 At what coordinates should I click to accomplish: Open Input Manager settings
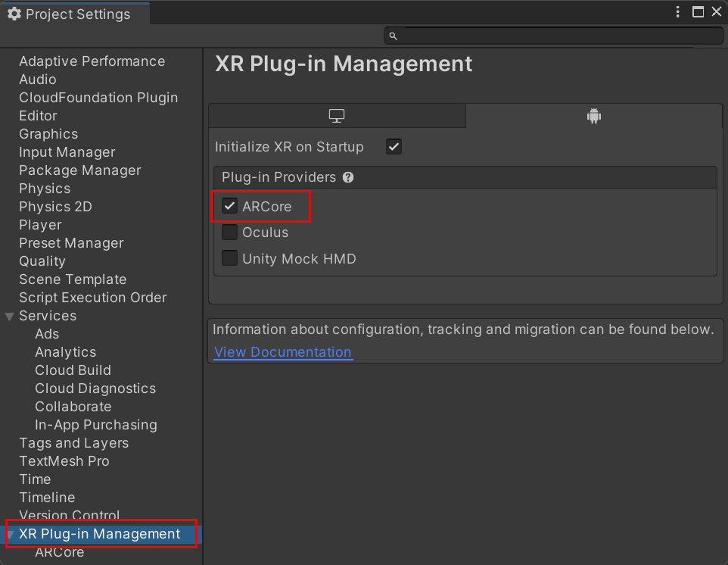click(67, 152)
